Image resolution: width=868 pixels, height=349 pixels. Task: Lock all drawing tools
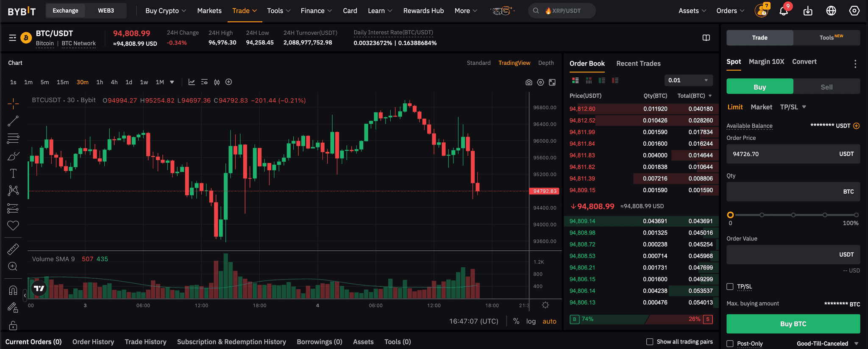[13, 325]
